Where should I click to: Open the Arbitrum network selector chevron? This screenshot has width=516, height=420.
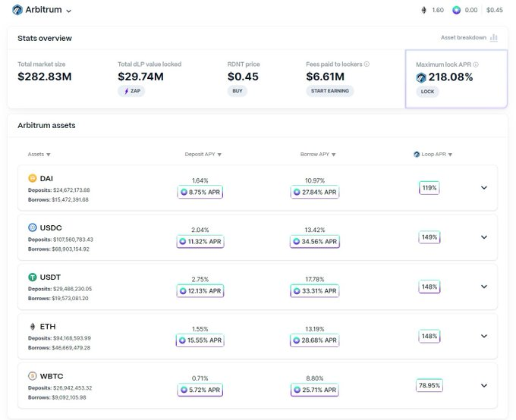68,11
